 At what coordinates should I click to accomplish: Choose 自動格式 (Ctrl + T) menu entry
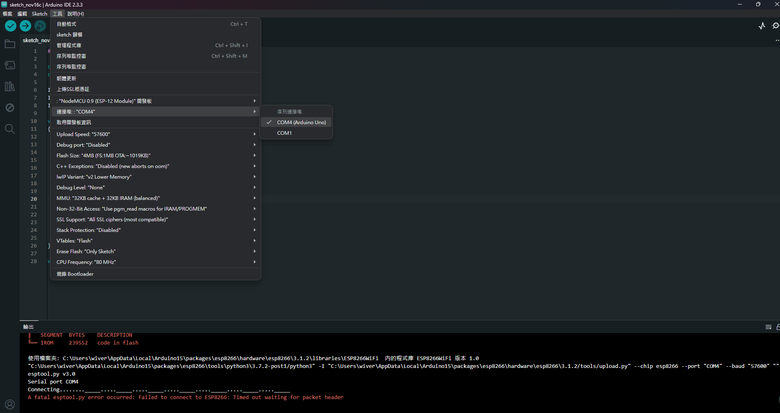tap(156, 24)
